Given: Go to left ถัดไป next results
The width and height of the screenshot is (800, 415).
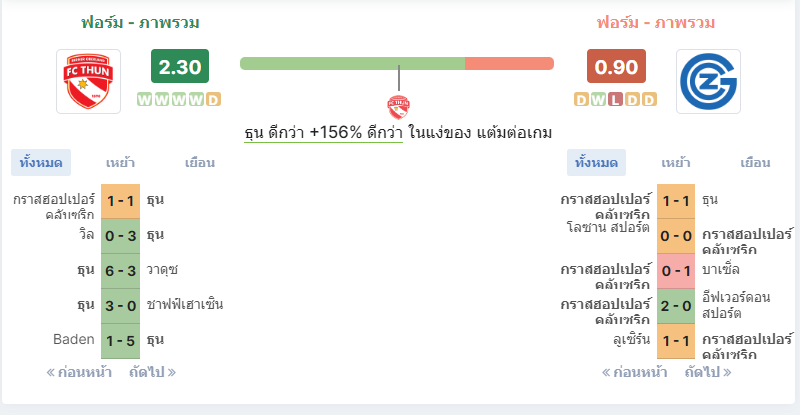Looking at the screenshot, I should pos(153,372).
